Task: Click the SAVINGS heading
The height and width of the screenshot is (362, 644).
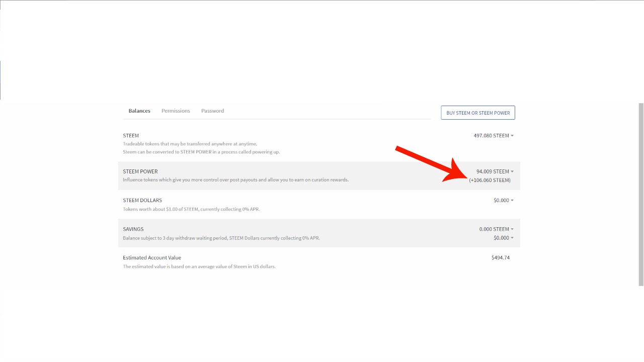Action: [x=133, y=229]
